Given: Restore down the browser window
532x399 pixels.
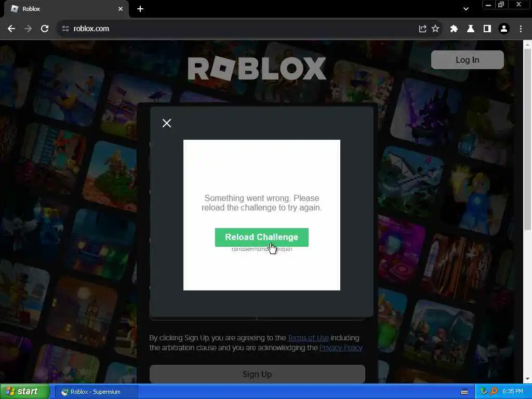Looking at the screenshot, I should [x=501, y=5].
